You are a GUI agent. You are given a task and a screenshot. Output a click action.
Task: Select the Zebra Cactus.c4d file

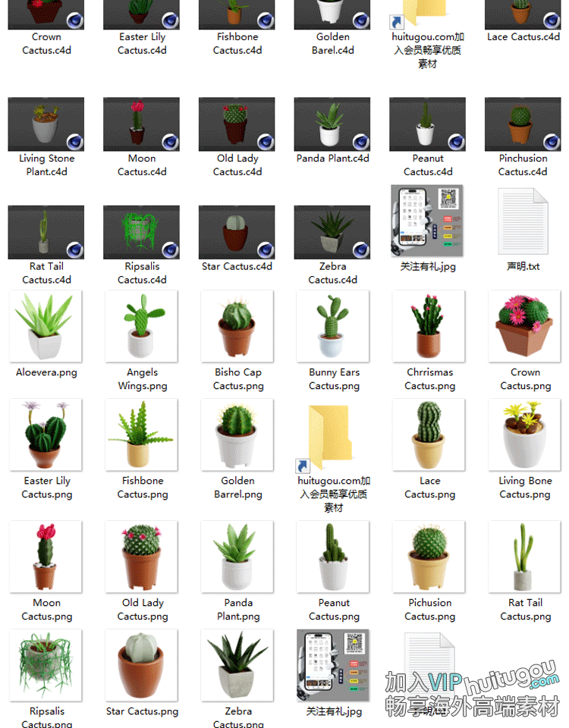[332, 232]
